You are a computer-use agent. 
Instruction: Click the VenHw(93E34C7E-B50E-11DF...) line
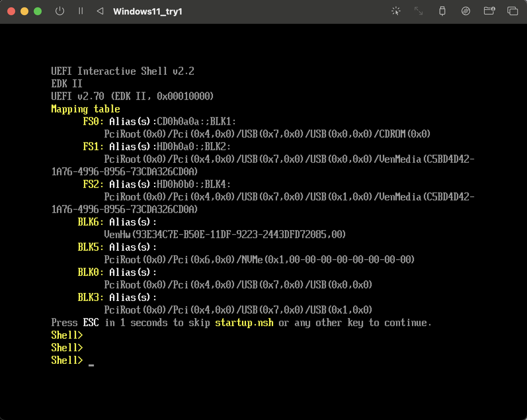point(225,235)
